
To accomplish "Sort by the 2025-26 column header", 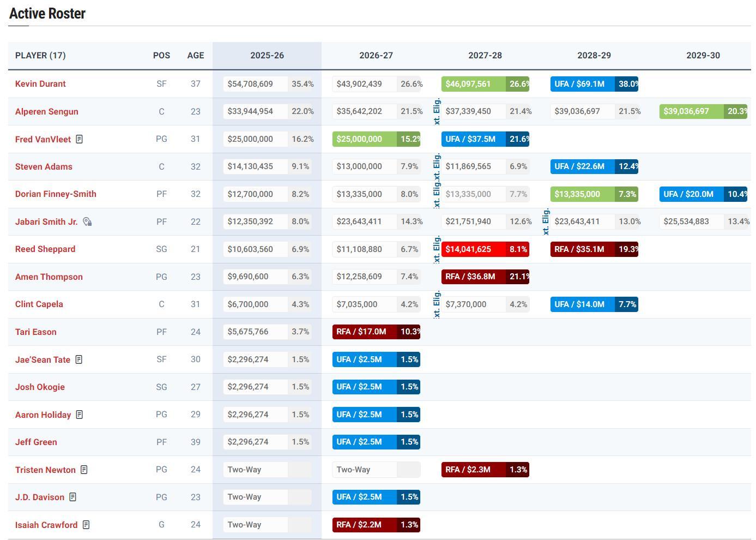I will coord(267,56).
